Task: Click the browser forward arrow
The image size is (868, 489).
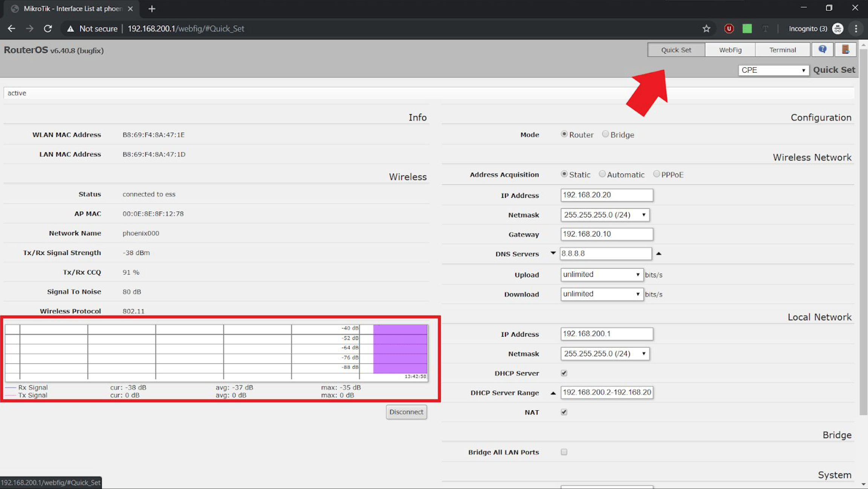Action: [x=29, y=29]
